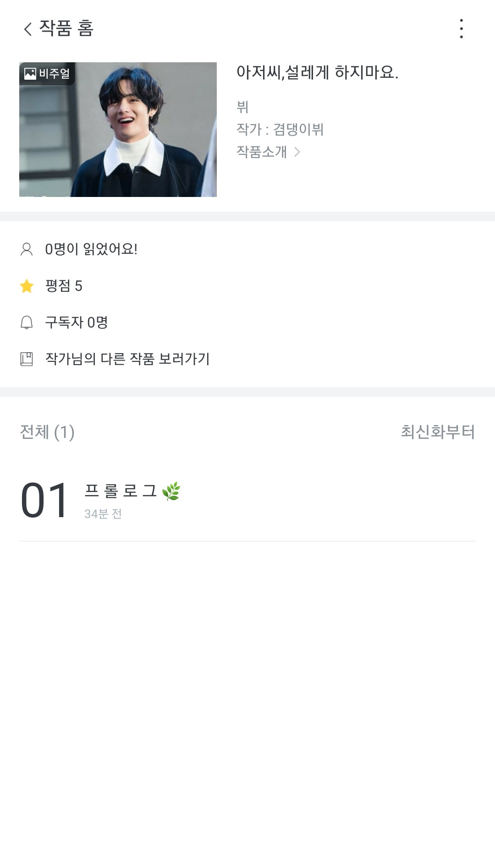The image size is (495, 868).
Task: Tap the yellow rating star icon
Action: pos(27,286)
